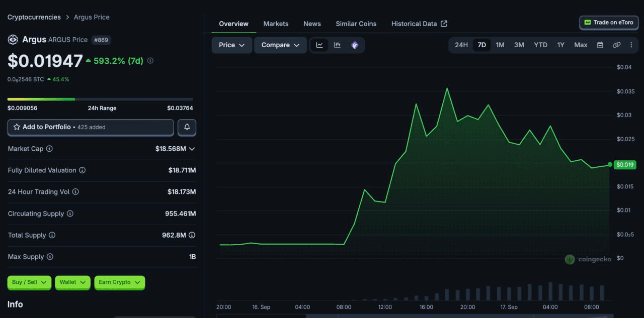The image size is (644, 318).
Task: Click the $18.711M valuation value
Action: pyautogui.click(x=182, y=170)
